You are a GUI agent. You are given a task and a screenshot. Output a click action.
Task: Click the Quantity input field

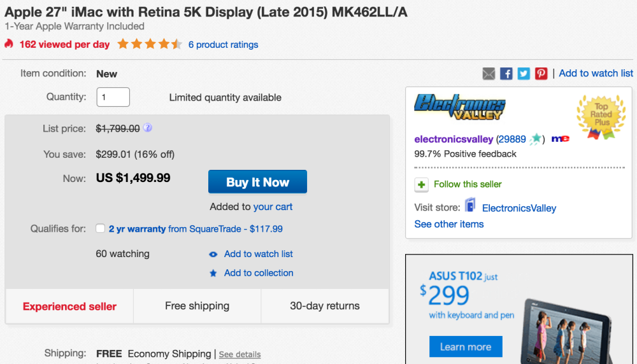point(113,97)
